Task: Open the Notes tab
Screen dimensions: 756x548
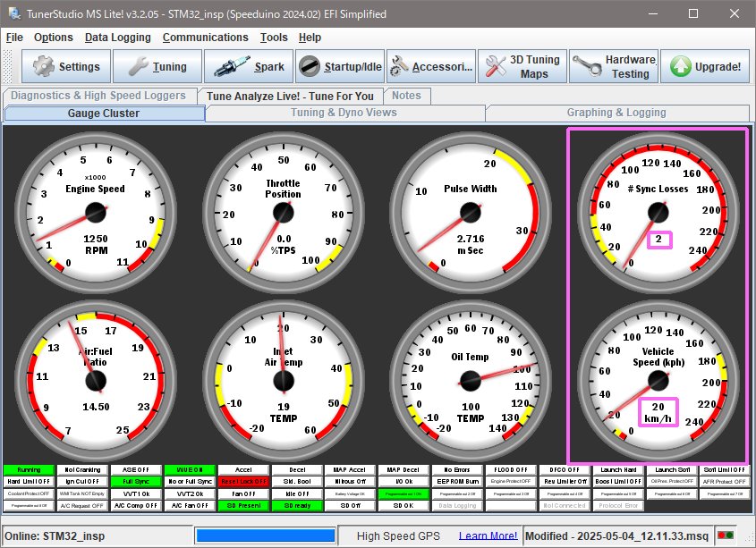Action: (406, 96)
